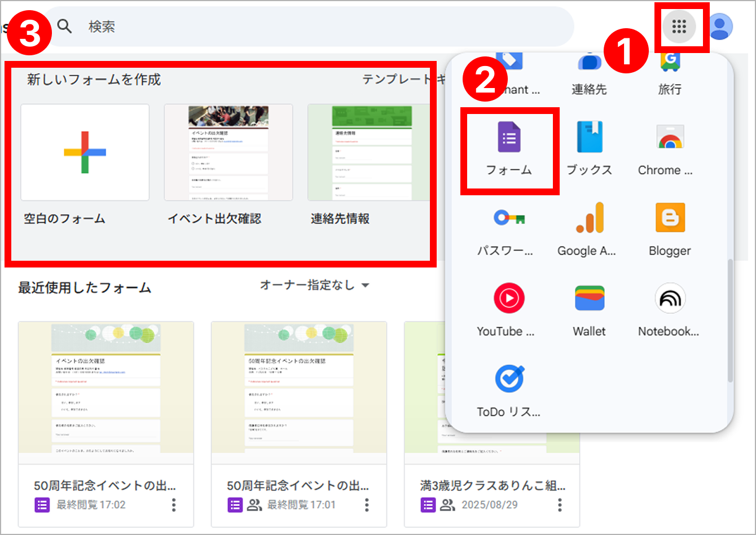The height and width of the screenshot is (535, 756).
Task: Open more options for 満3歳児クラス form
Action: point(560,505)
